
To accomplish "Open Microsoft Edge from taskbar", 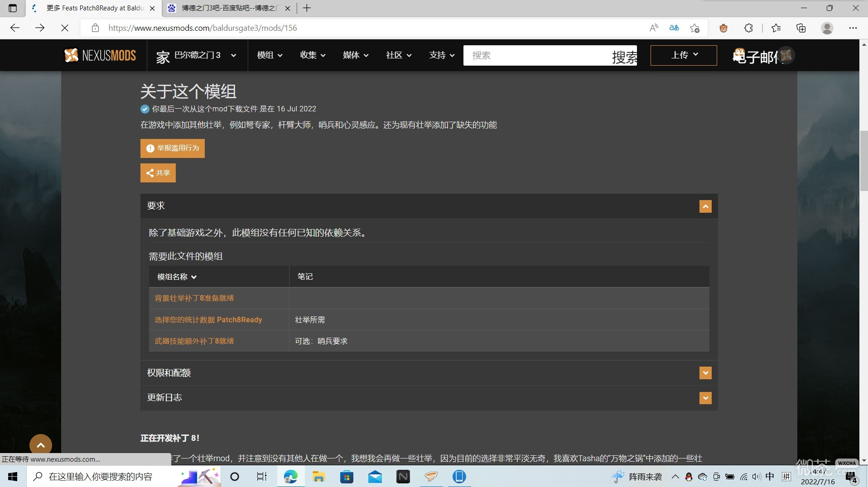I will (290, 477).
